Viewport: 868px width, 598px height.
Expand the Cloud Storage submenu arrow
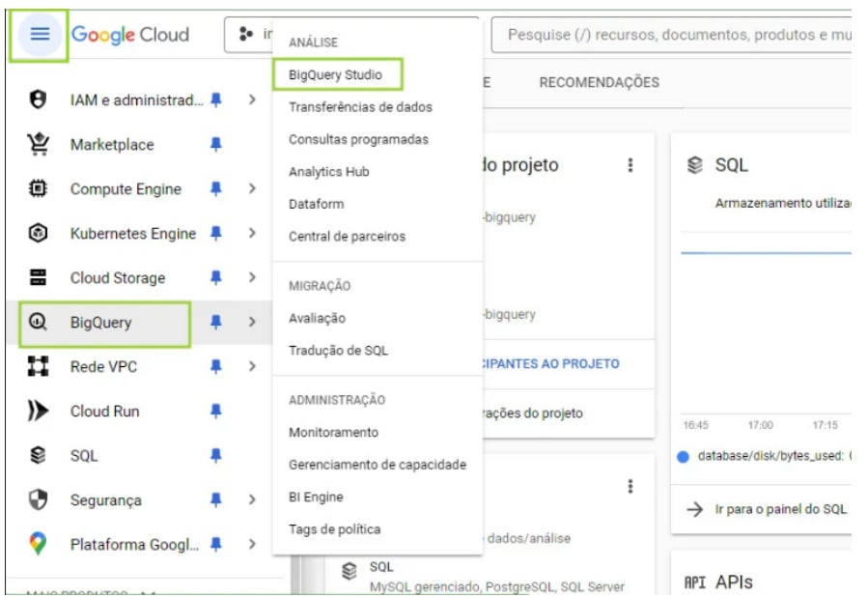point(252,277)
